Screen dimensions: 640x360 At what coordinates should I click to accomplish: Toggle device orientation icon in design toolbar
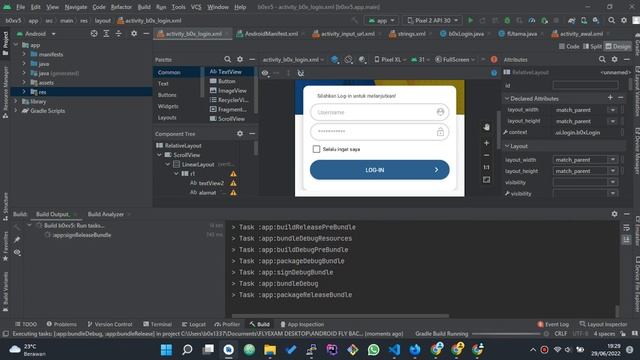[348, 60]
